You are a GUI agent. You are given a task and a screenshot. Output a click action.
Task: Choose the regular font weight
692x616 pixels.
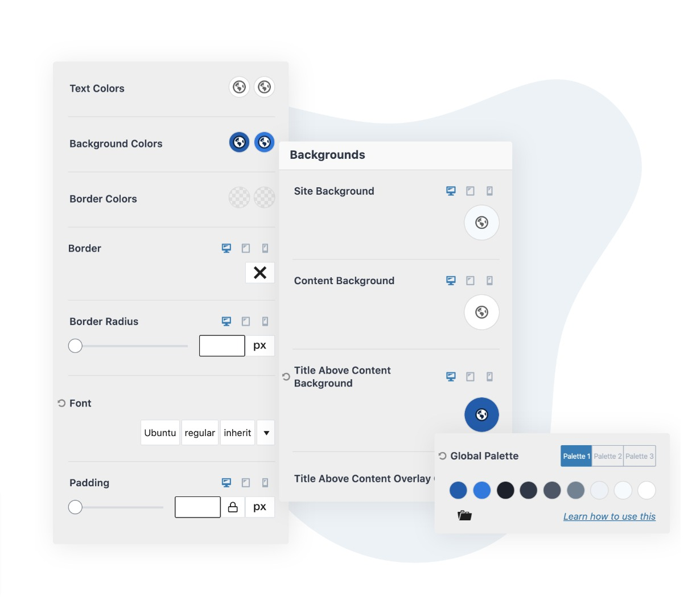tap(200, 433)
